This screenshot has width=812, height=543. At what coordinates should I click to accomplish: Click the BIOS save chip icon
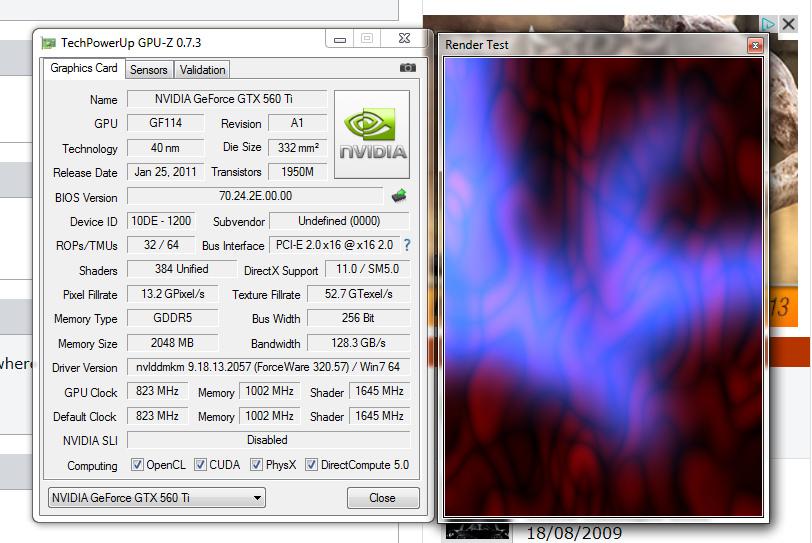click(399, 196)
